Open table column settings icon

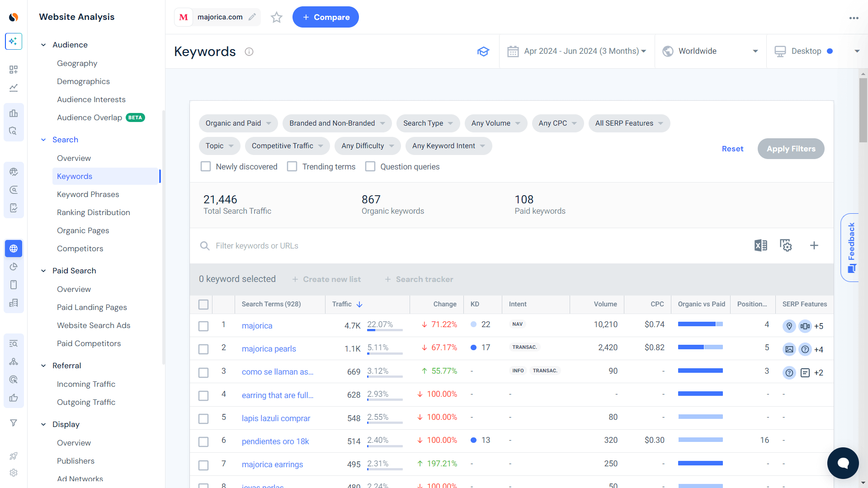click(x=786, y=245)
